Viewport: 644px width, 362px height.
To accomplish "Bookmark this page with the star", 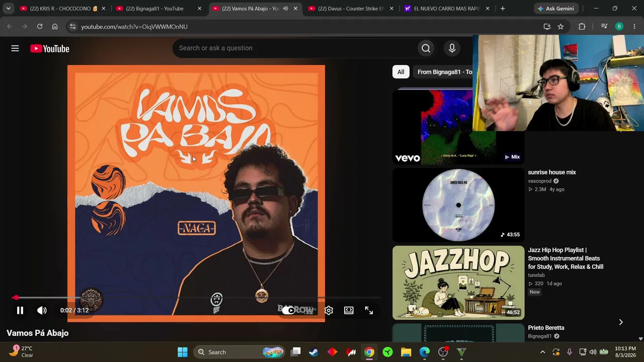I will click(x=560, y=27).
